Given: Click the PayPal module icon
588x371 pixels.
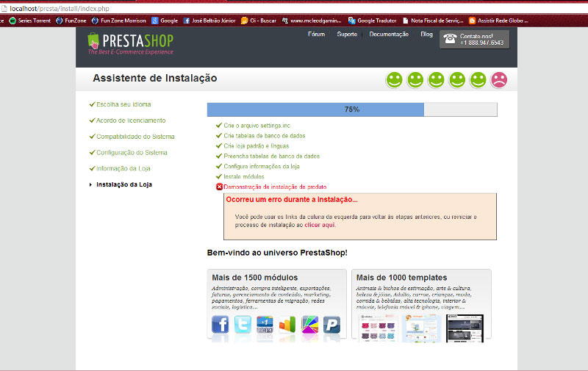Looking at the screenshot, I should pyautogui.click(x=332, y=325).
